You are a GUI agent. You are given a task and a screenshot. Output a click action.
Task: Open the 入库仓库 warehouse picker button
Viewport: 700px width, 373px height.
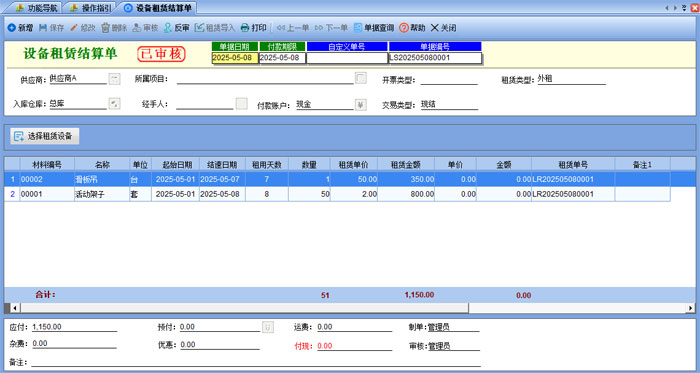pyautogui.click(x=114, y=104)
